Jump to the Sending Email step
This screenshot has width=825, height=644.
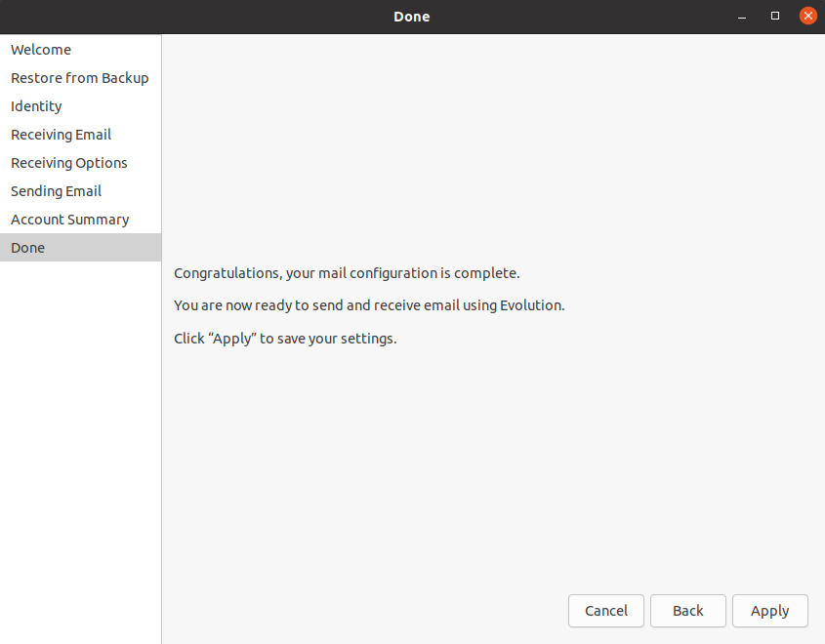tap(56, 191)
